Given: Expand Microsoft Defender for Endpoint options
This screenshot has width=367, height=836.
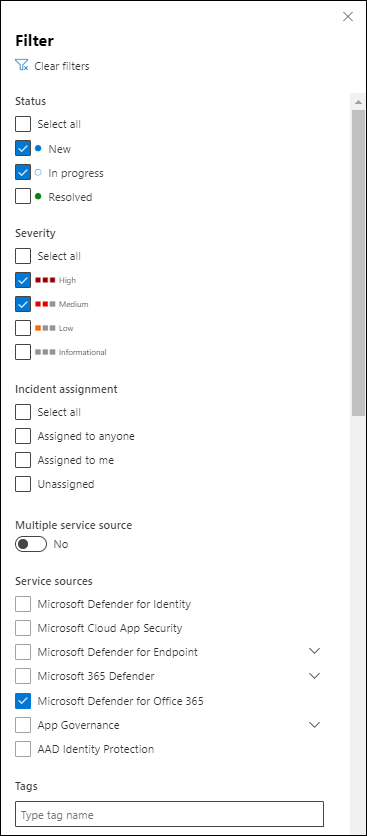Looking at the screenshot, I should click(315, 652).
